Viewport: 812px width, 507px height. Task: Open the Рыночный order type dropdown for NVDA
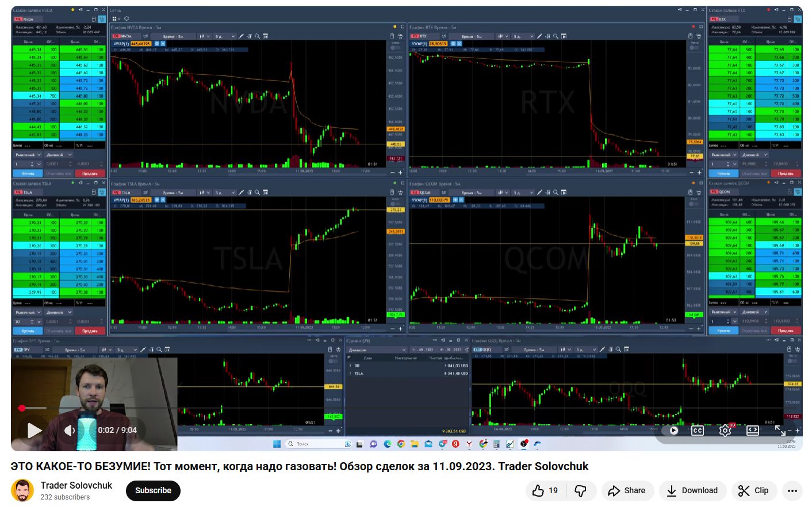tap(28, 155)
